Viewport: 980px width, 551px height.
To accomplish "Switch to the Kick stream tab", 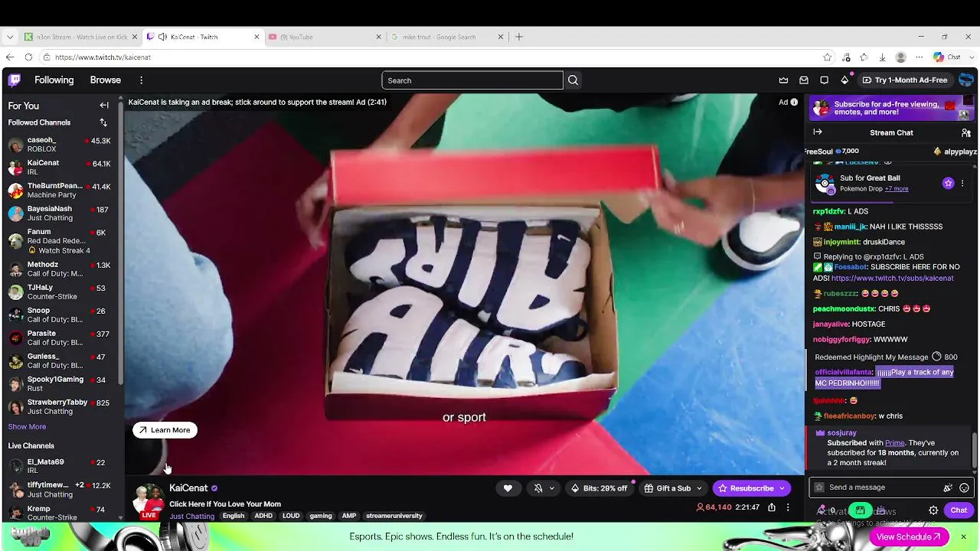I will point(81,37).
